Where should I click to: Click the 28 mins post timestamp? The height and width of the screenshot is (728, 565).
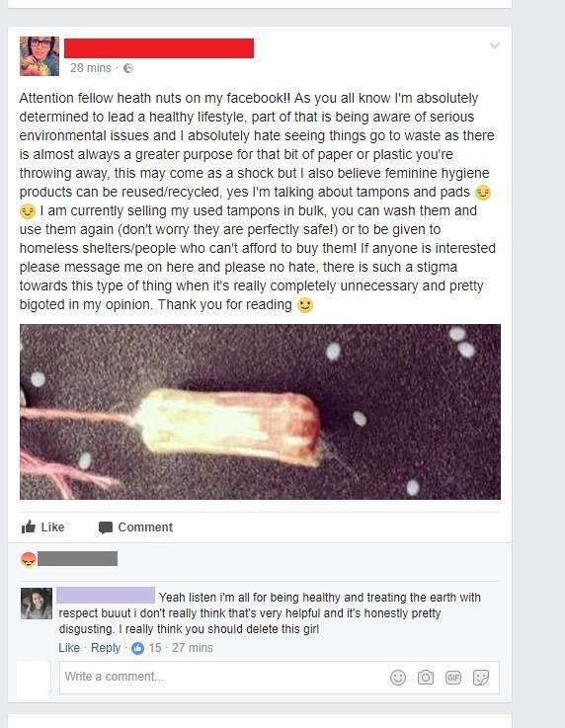tap(91, 68)
